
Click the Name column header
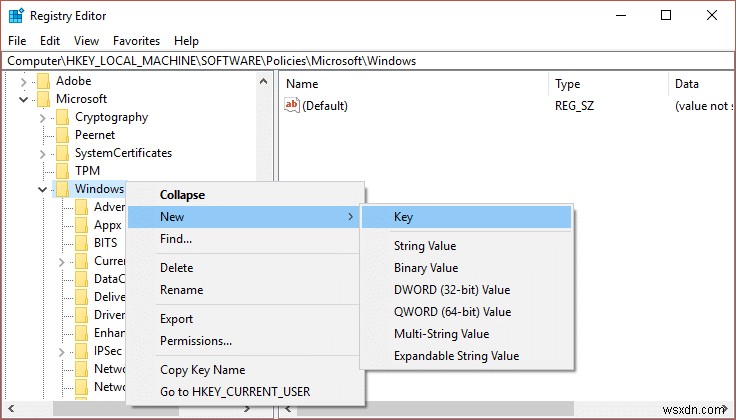[415, 84]
